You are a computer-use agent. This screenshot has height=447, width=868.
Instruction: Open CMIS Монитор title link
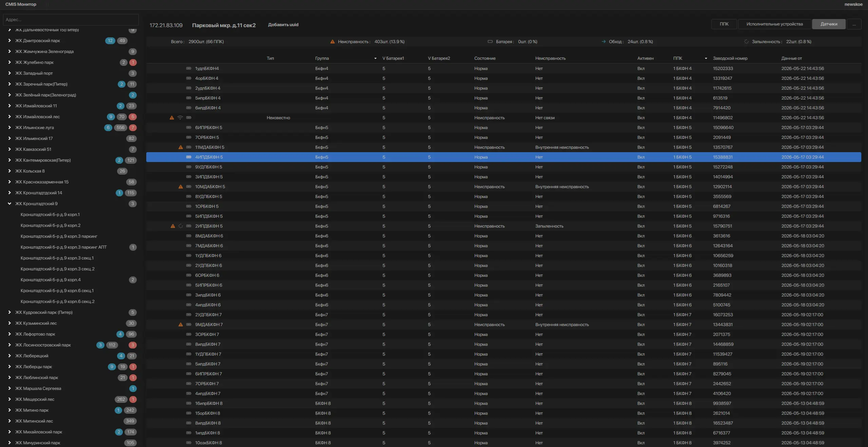tap(21, 4)
